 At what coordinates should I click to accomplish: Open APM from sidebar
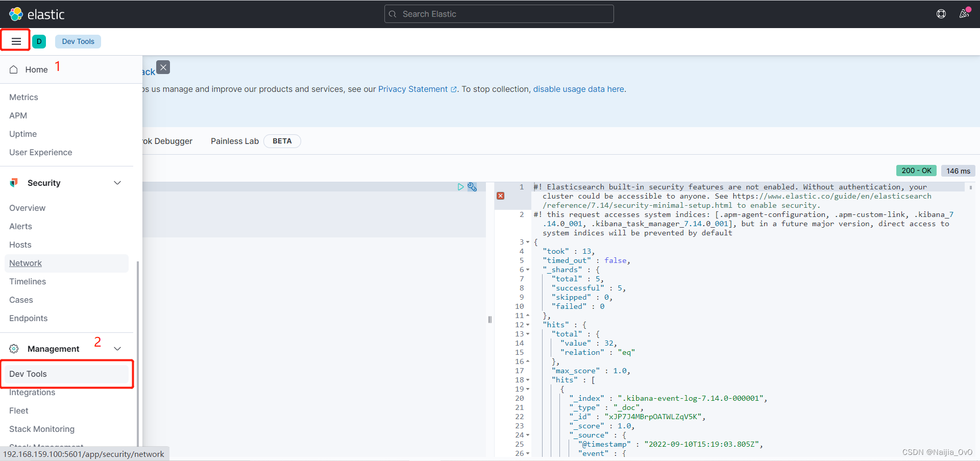(x=18, y=115)
